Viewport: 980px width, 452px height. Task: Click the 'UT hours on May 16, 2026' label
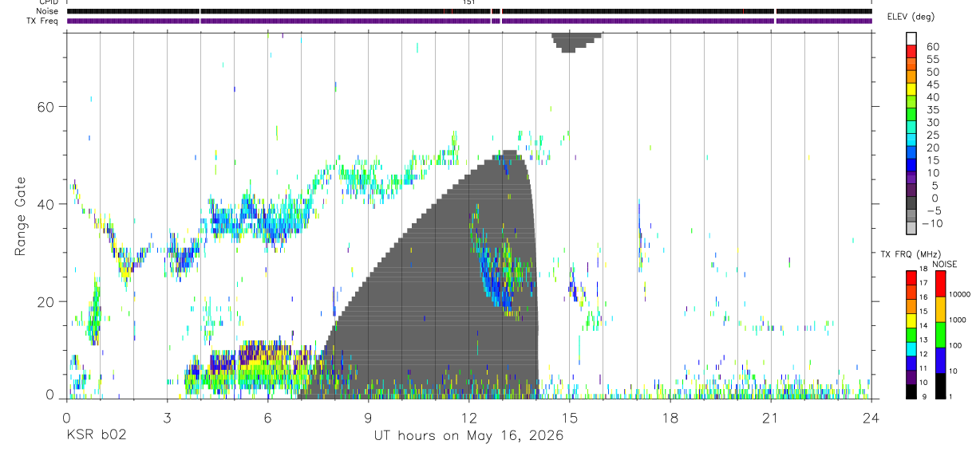pos(468,436)
